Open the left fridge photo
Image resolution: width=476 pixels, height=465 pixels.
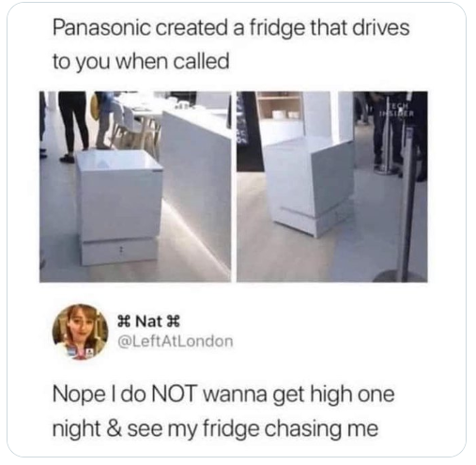135,187
